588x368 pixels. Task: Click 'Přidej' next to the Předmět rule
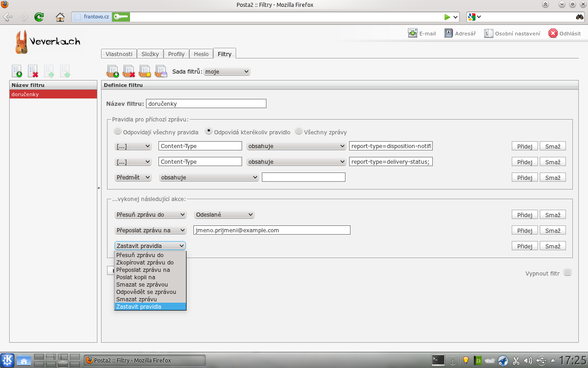coord(525,178)
